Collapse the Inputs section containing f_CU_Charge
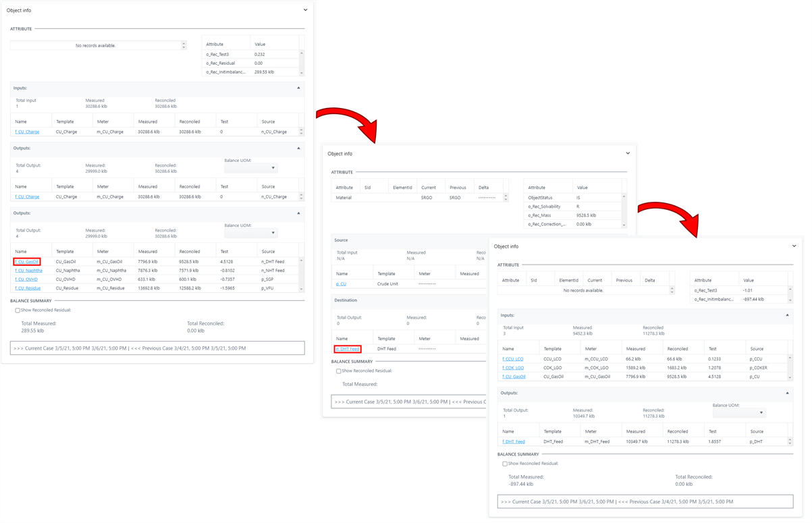Viewport: 812px width, 523px height. [x=298, y=88]
